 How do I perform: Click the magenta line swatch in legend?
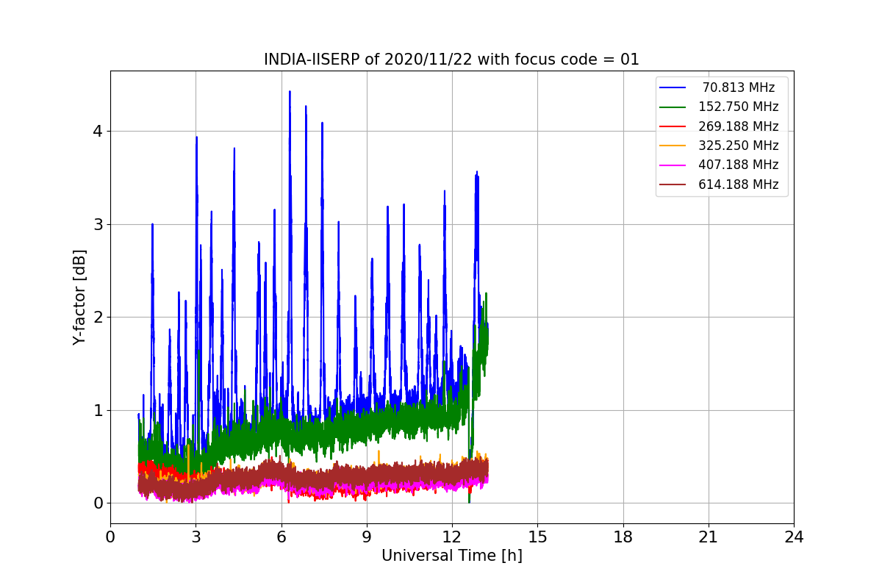tap(673, 165)
